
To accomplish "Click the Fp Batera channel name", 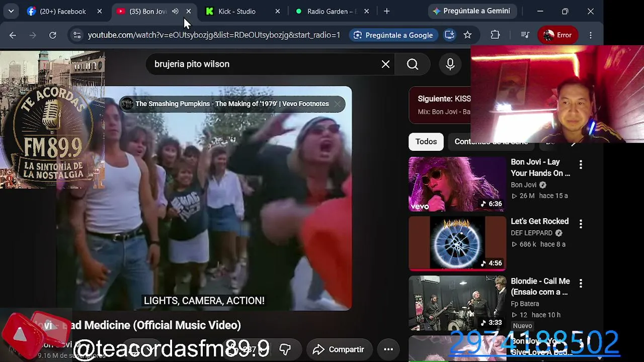I will pos(525,304).
